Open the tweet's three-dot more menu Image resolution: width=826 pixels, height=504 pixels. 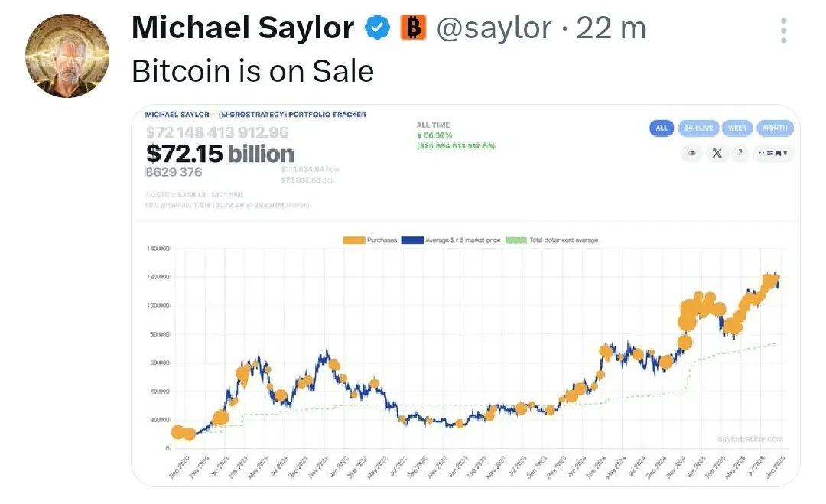tap(784, 31)
